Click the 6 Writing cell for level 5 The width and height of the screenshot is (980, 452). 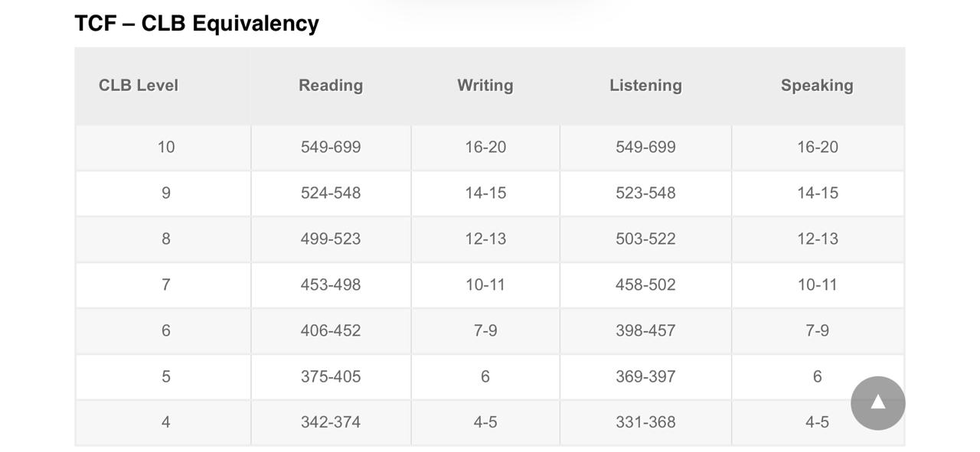485,376
